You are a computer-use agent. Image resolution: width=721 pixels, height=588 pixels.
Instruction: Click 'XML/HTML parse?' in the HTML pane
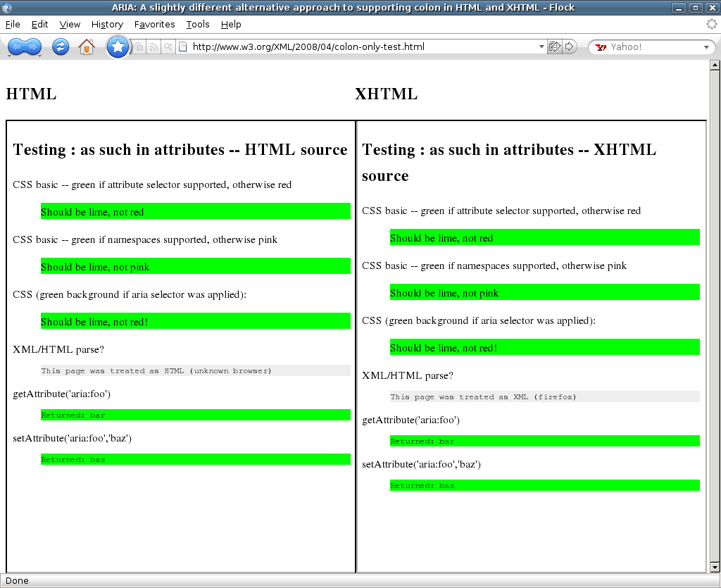58,349
